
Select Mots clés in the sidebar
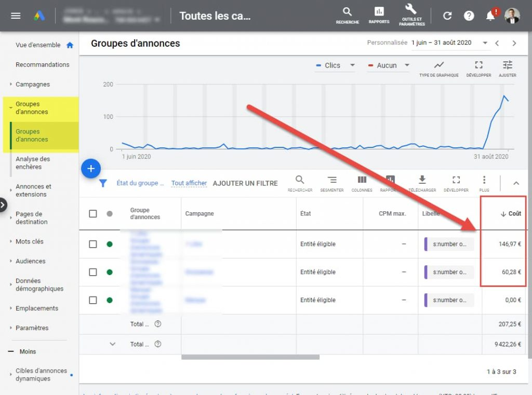(x=30, y=241)
